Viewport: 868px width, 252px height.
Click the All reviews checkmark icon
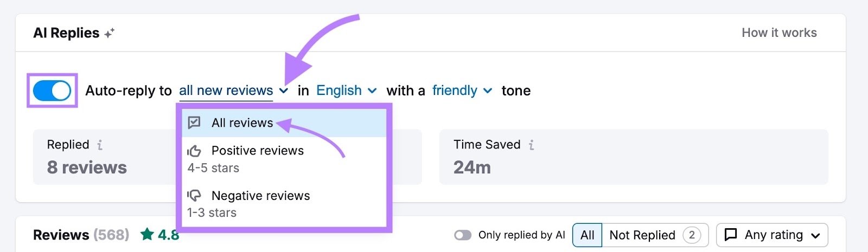coord(194,123)
